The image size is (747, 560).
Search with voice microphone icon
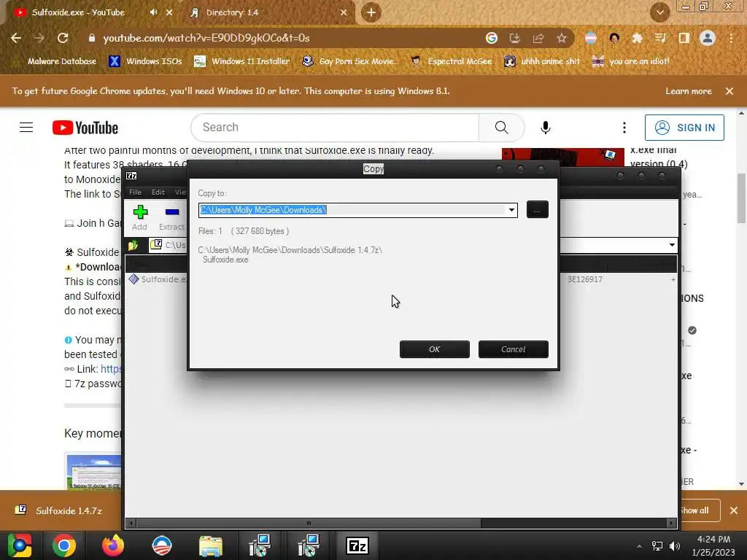[546, 128]
